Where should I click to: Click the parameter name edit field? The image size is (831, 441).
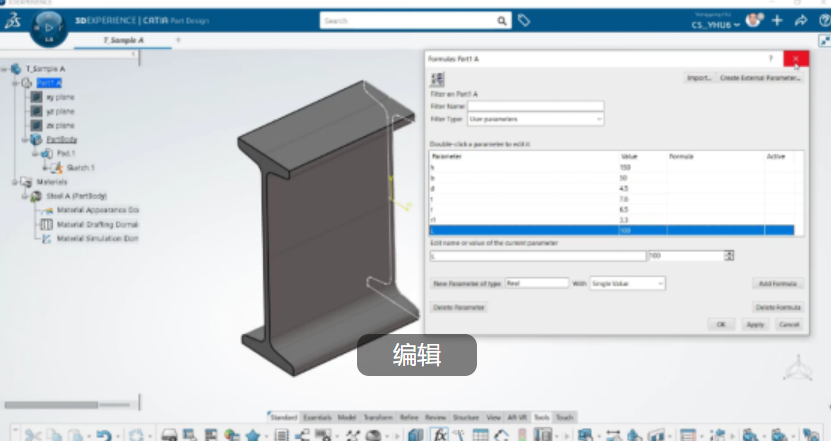click(538, 256)
